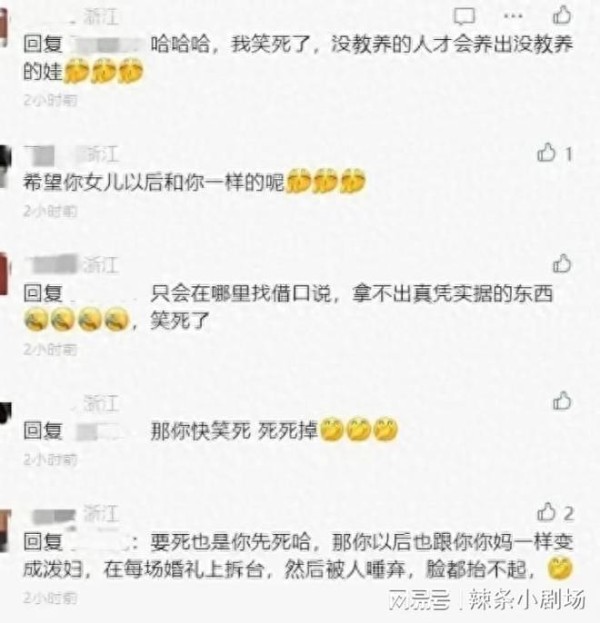Click the comment bubble icon on first comment
The height and width of the screenshot is (623, 600).
(464, 16)
